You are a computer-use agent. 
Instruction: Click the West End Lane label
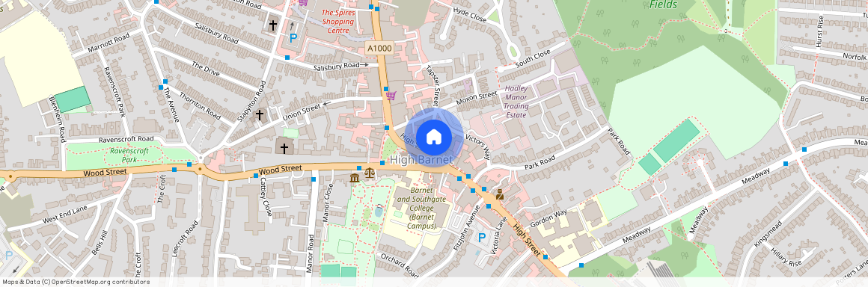[65, 215]
